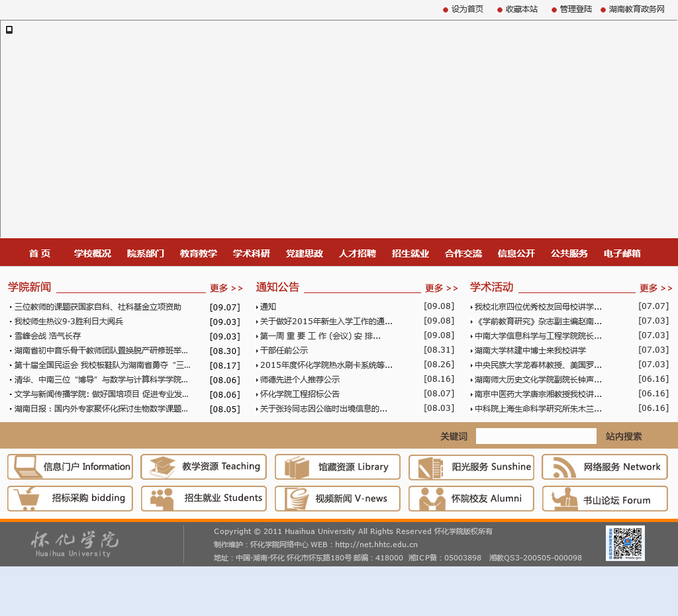Click the 站内搜索 search button
The image size is (678, 616).
point(624,437)
